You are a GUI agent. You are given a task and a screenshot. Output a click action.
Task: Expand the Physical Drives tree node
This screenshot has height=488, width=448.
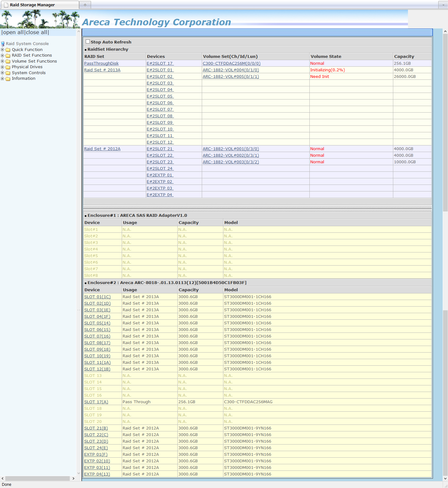click(3, 67)
